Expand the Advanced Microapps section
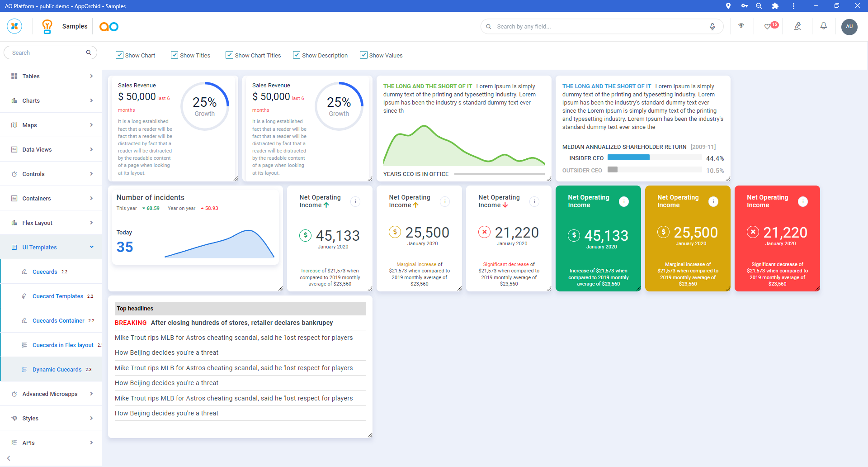Image resolution: width=868 pixels, height=467 pixels. 51,394
